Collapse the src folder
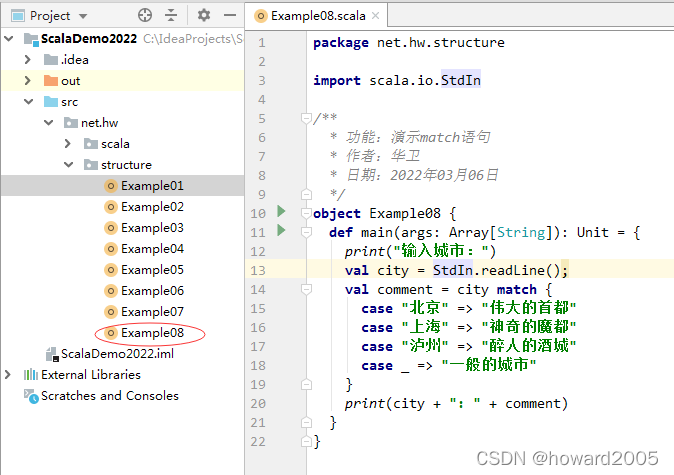The width and height of the screenshot is (674, 475). tap(29, 101)
